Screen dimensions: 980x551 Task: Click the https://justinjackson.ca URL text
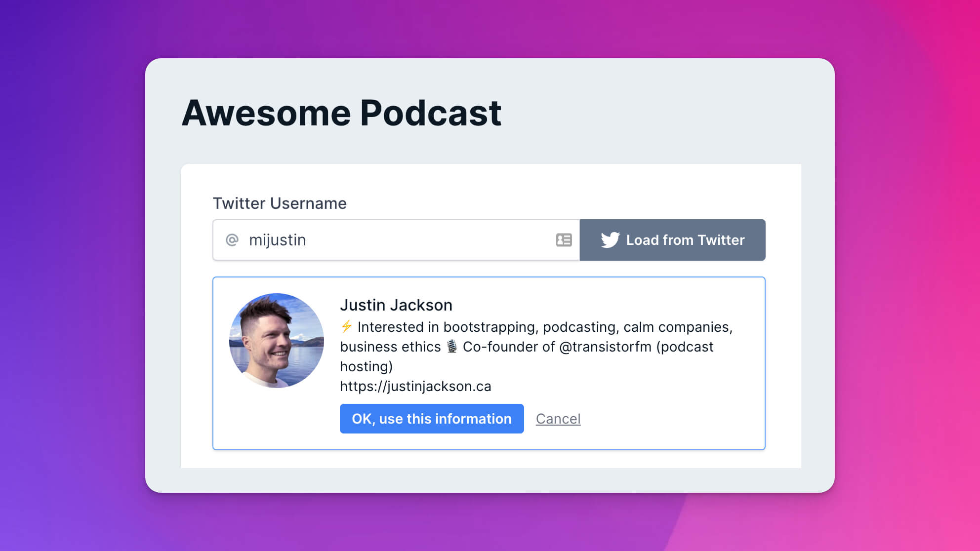[415, 386]
